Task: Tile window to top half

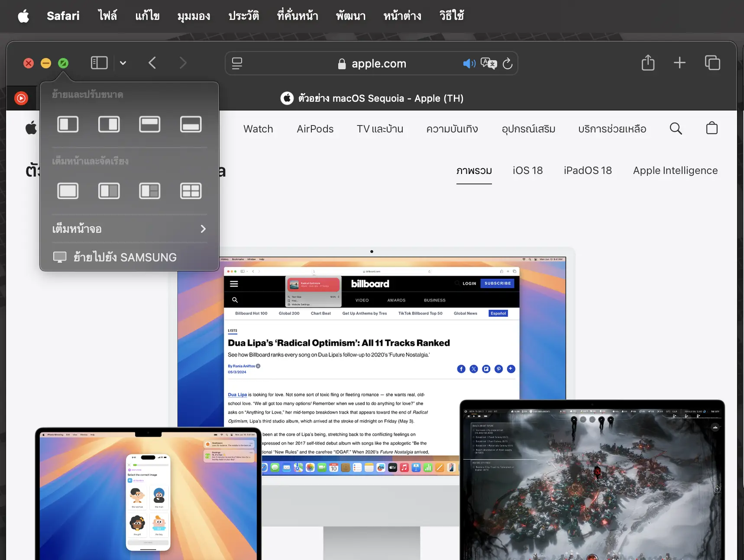Action: click(x=150, y=125)
